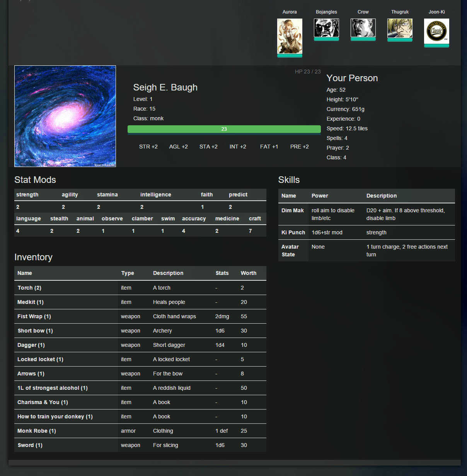The image size is (467, 476).
Task: Open Bojangles' character portrait
Action: [x=326, y=28]
